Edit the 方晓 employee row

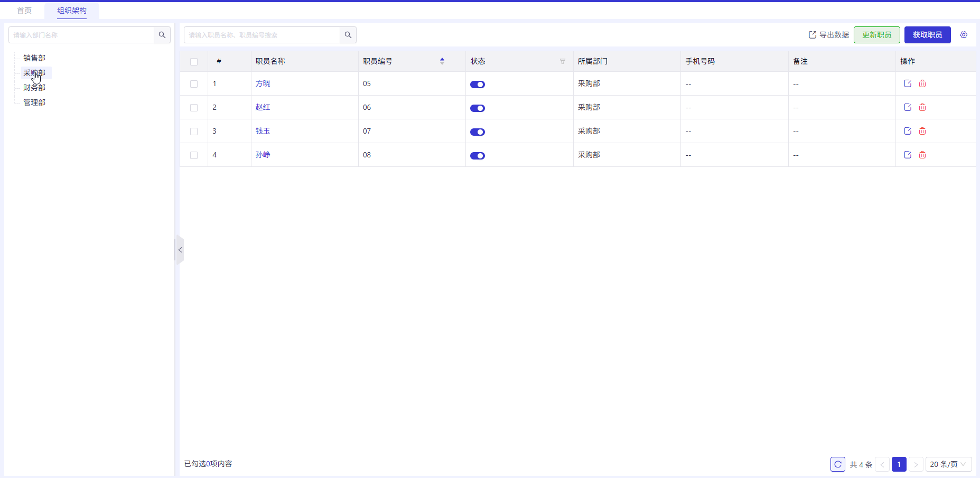[908, 83]
